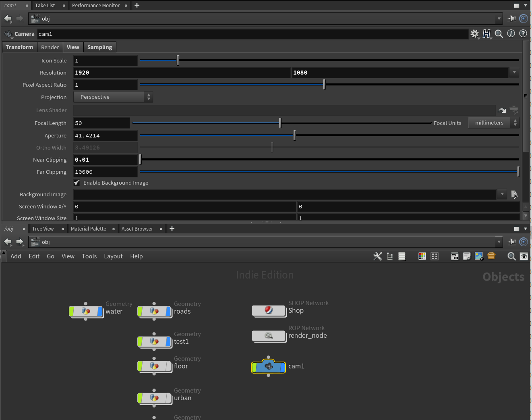The height and width of the screenshot is (420, 532).
Task: Open the network editor orange box icon
Action: [491, 256]
